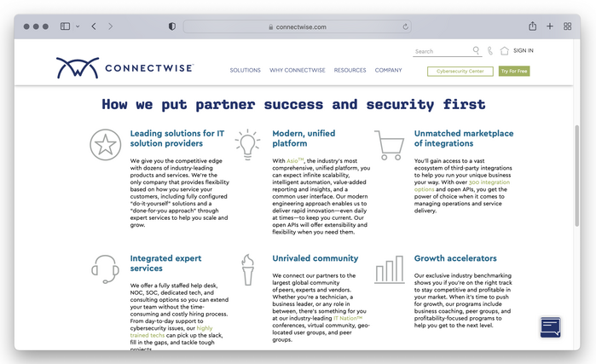Open the Solutions menu
The height and width of the screenshot is (364, 596).
[x=246, y=70]
